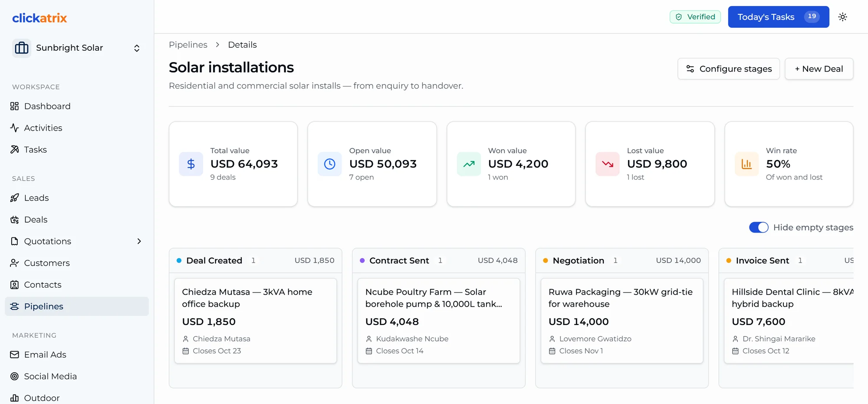Click 'Kudakwashe Ncube' contact name
This screenshot has width=868, height=404.
pyautogui.click(x=412, y=338)
